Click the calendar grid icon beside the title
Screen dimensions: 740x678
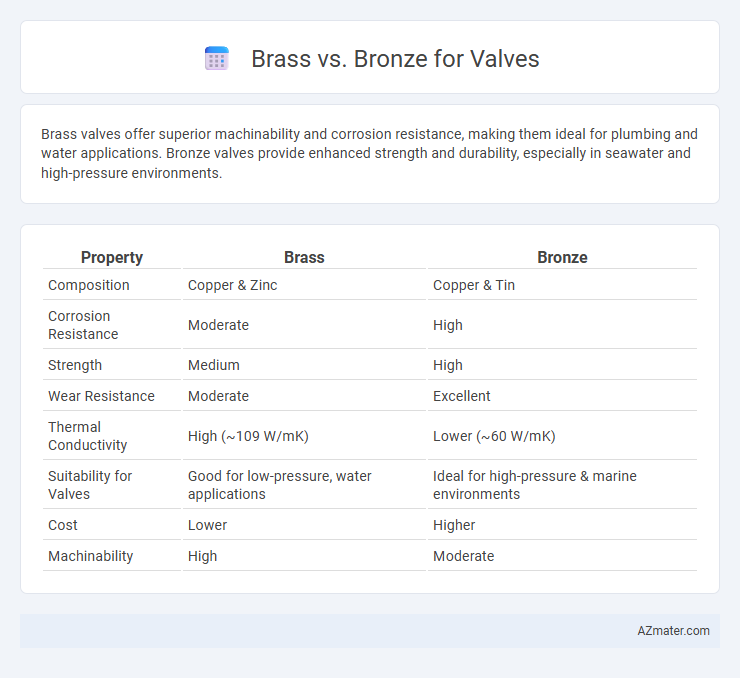(217, 59)
